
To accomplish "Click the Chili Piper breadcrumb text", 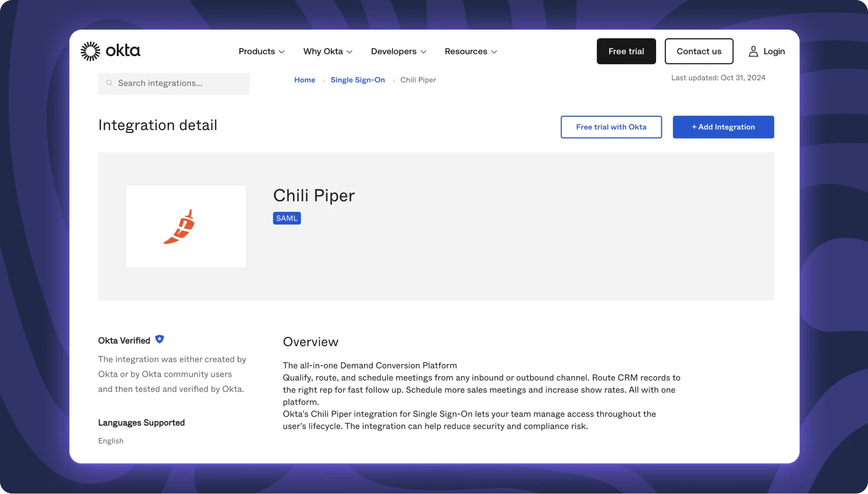I will pos(418,80).
